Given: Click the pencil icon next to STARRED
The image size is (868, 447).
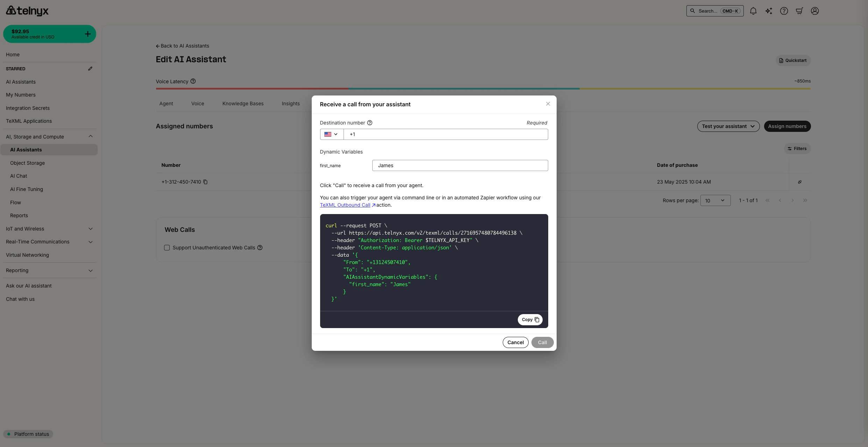Looking at the screenshot, I should (90, 69).
